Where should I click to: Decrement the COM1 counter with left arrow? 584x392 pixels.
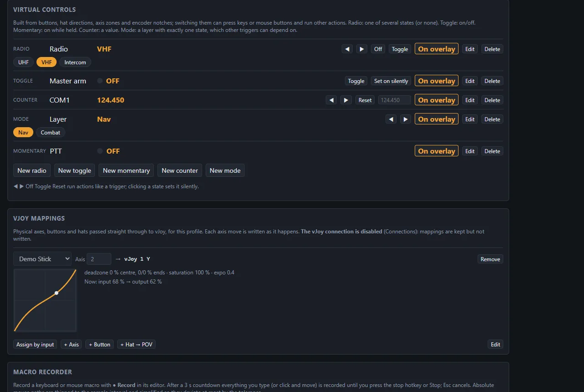tap(331, 100)
